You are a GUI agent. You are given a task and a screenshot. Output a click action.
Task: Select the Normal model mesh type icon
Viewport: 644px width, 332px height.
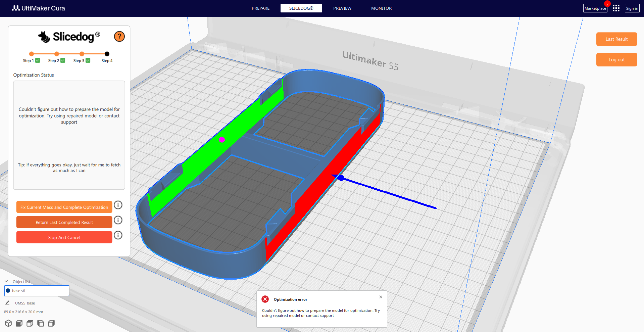click(x=8, y=323)
